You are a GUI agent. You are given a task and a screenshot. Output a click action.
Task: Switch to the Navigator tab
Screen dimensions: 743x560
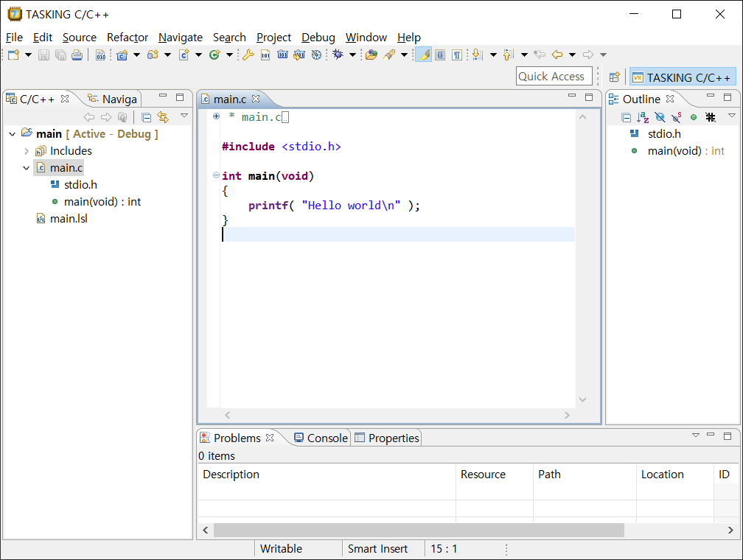tap(114, 99)
